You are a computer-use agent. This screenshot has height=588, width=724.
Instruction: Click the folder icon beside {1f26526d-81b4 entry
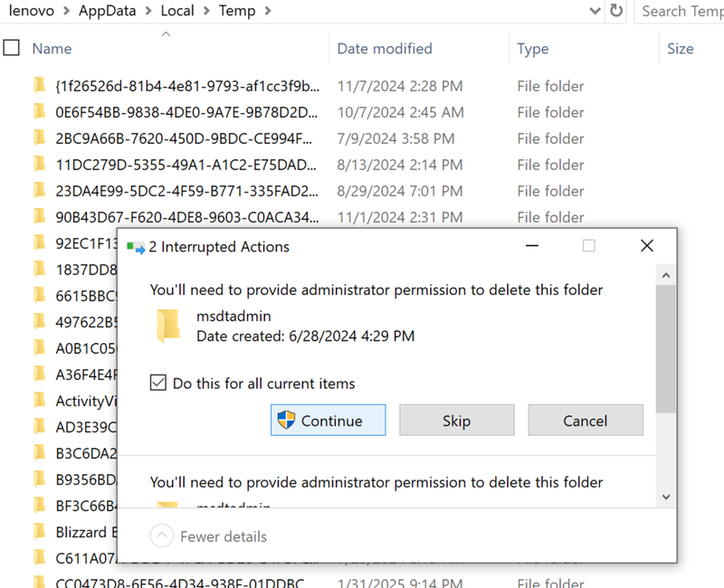tap(40, 85)
